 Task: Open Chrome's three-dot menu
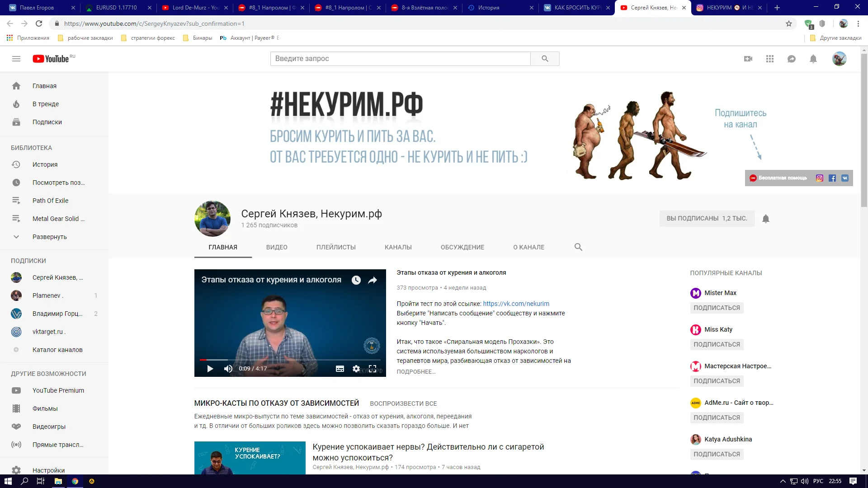point(858,23)
